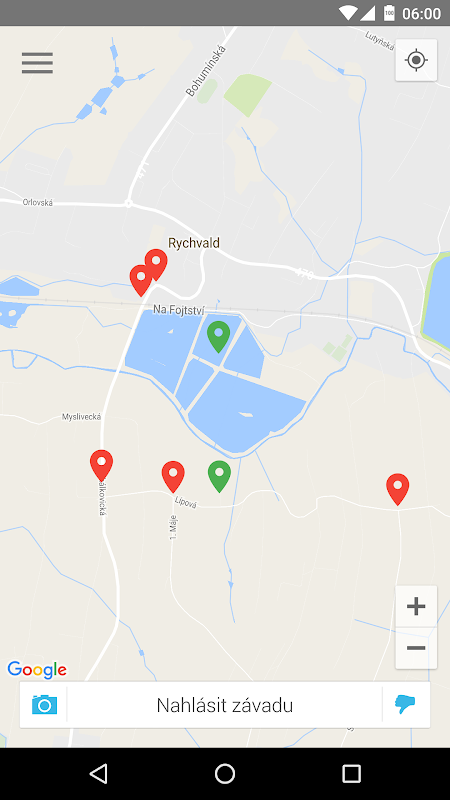Tap the Rychvald town label
Viewport: 450px width, 800px height.
click(194, 243)
